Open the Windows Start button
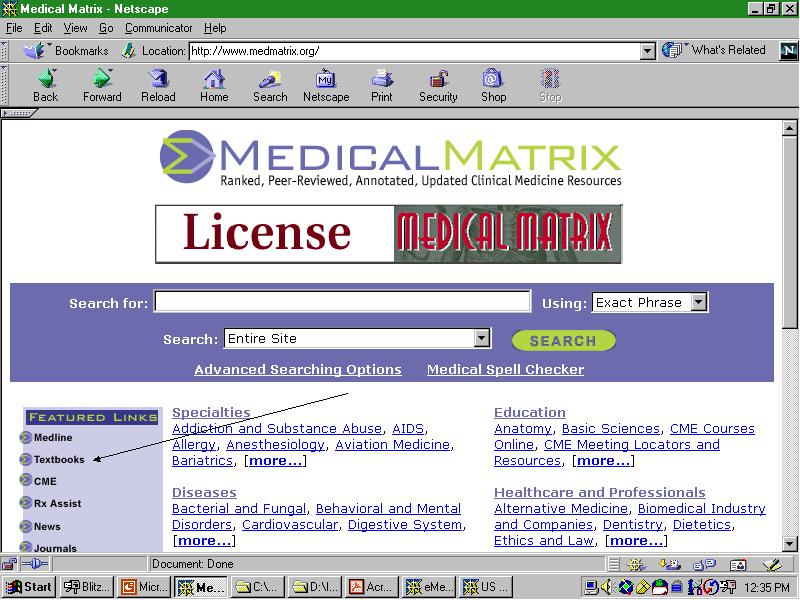The width and height of the screenshot is (800, 600). coord(29,587)
